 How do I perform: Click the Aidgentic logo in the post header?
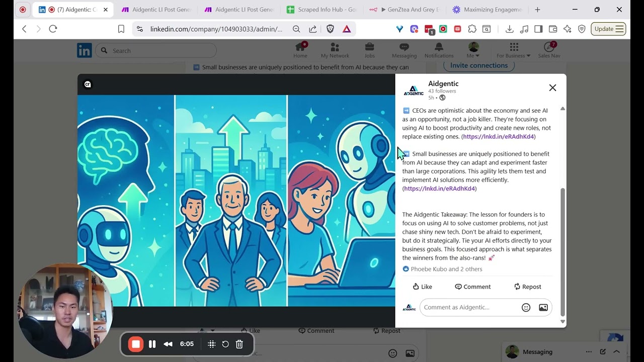tap(414, 90)
